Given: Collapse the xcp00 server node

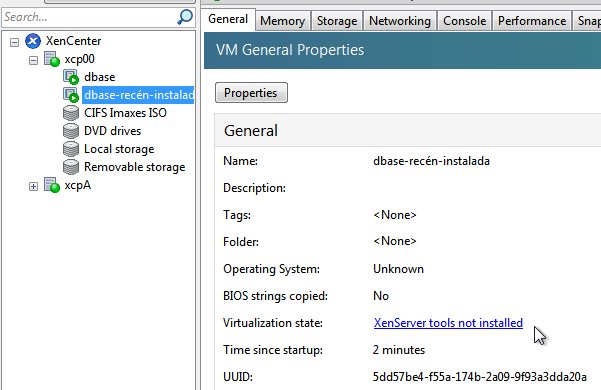Looking at the screenshot, I should point(33,60).
